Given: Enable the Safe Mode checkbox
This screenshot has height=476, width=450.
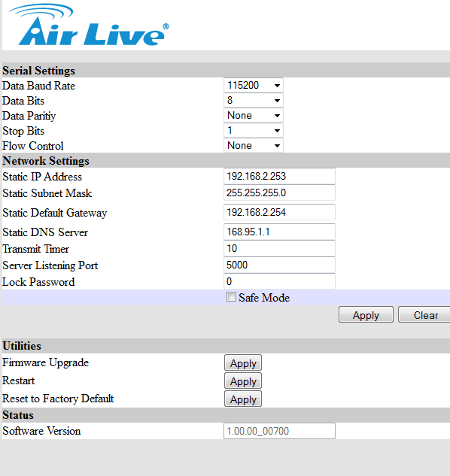Looking at the screenshot, I should (231, 297).
